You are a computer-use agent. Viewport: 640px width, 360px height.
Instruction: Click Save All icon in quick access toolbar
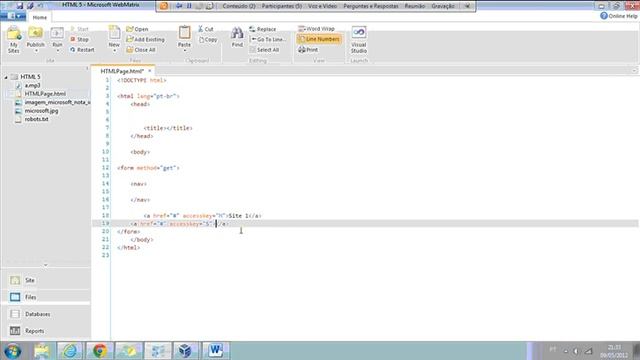[30, 6]
